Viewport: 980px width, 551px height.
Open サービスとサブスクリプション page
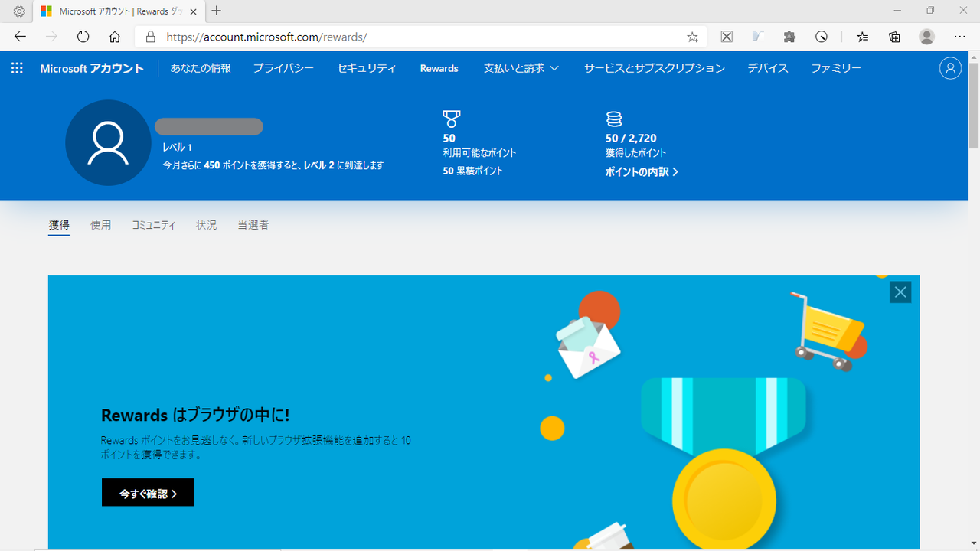pos(655,68)
